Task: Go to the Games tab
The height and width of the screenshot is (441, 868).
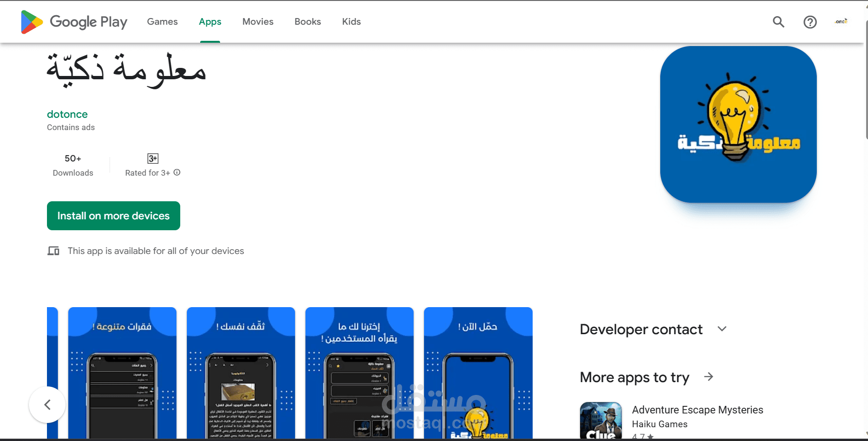Action: (162, 22)
